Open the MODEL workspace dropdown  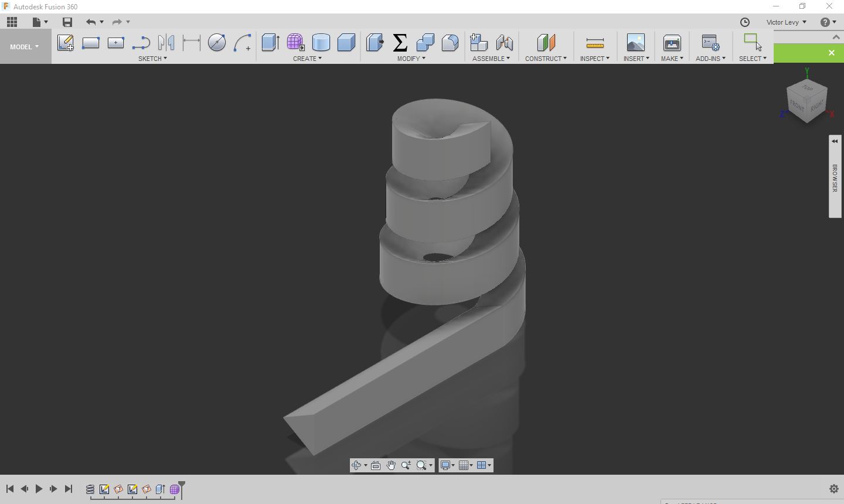[25, 47]
